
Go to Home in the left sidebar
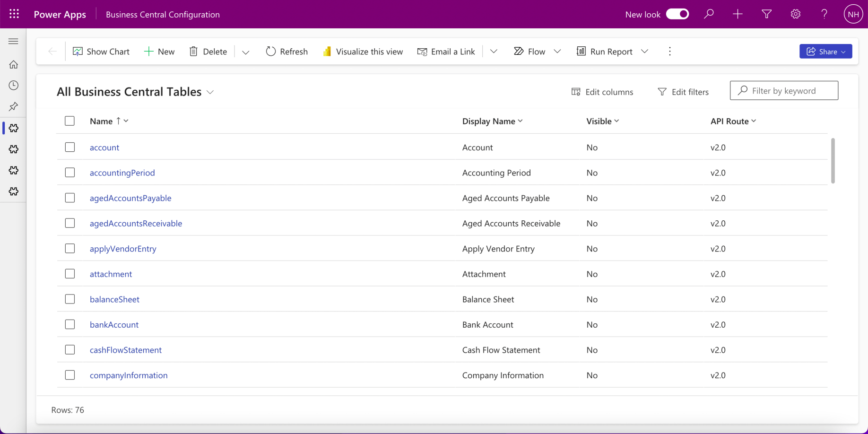click(14, 64)
